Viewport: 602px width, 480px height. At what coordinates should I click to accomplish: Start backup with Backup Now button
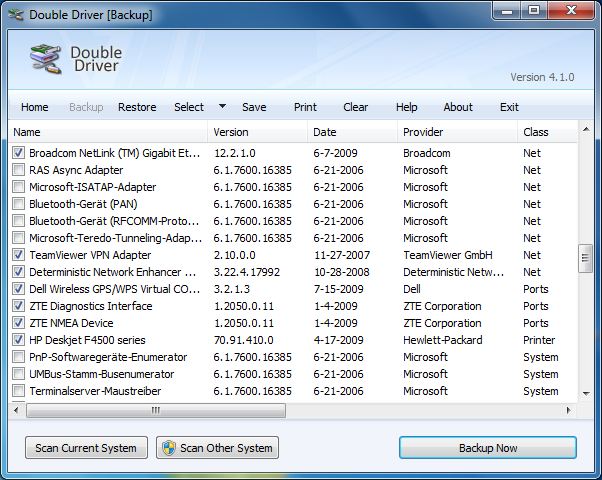click(488, 448)
